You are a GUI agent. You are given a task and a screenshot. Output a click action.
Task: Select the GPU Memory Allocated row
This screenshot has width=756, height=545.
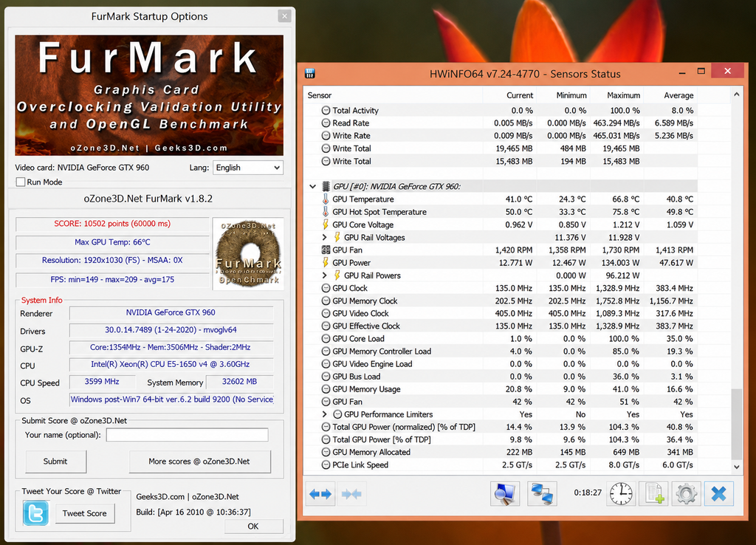coord(502,453)
